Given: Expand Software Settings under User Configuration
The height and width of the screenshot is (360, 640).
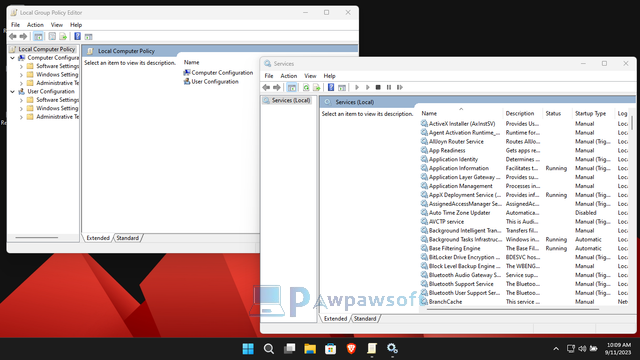Looking at the screenshot, I should click(21, 100).
